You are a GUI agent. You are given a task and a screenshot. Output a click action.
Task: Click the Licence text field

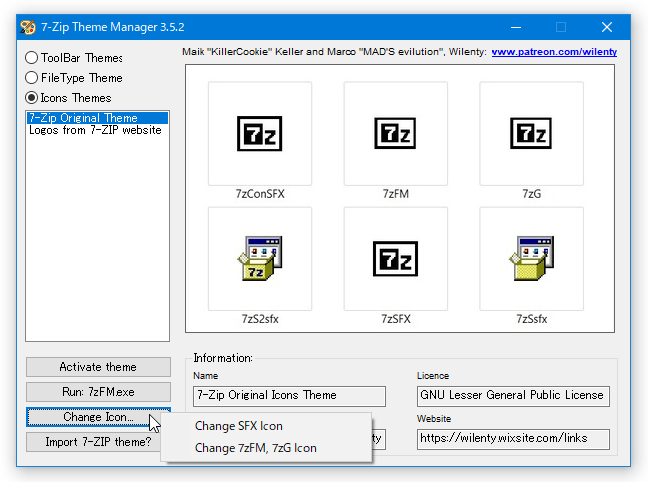click(x=513, y=396)
